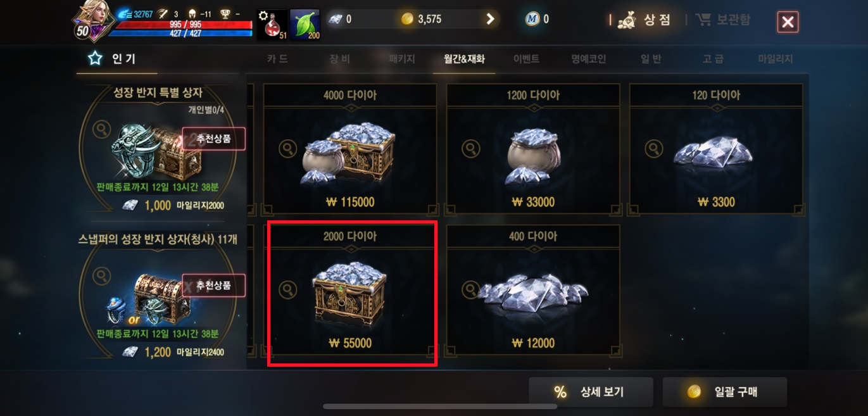Select the 마일리지 tab

click(776, 59)
